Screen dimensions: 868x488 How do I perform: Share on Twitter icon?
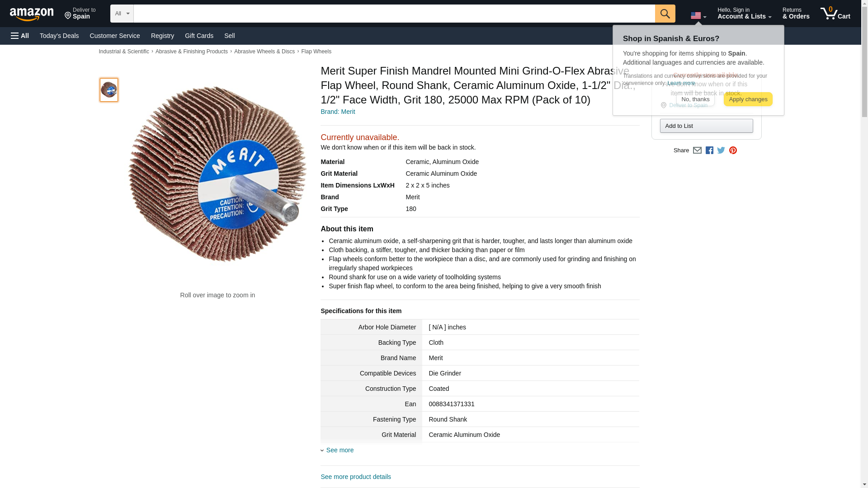point(721,150)
